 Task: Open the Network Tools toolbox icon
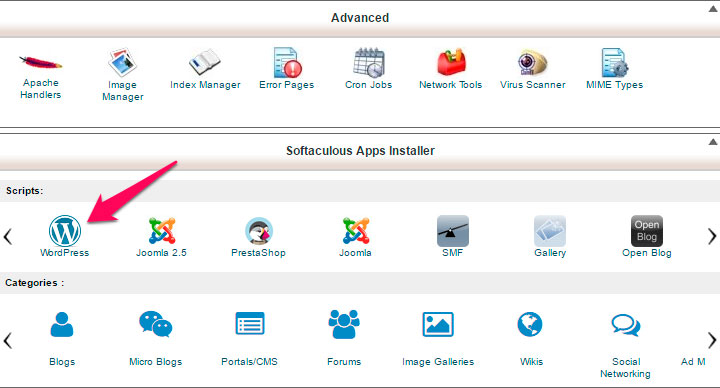pos(451,62)
